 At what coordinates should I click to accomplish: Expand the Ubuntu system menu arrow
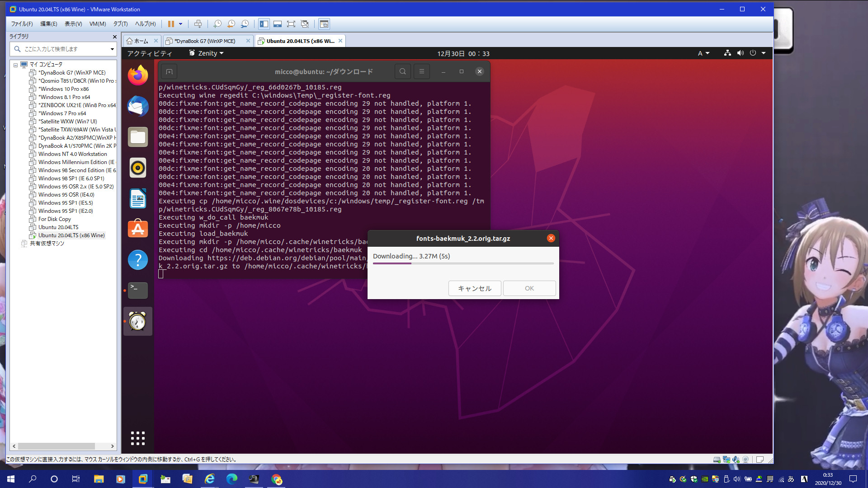tap(764, 53)
